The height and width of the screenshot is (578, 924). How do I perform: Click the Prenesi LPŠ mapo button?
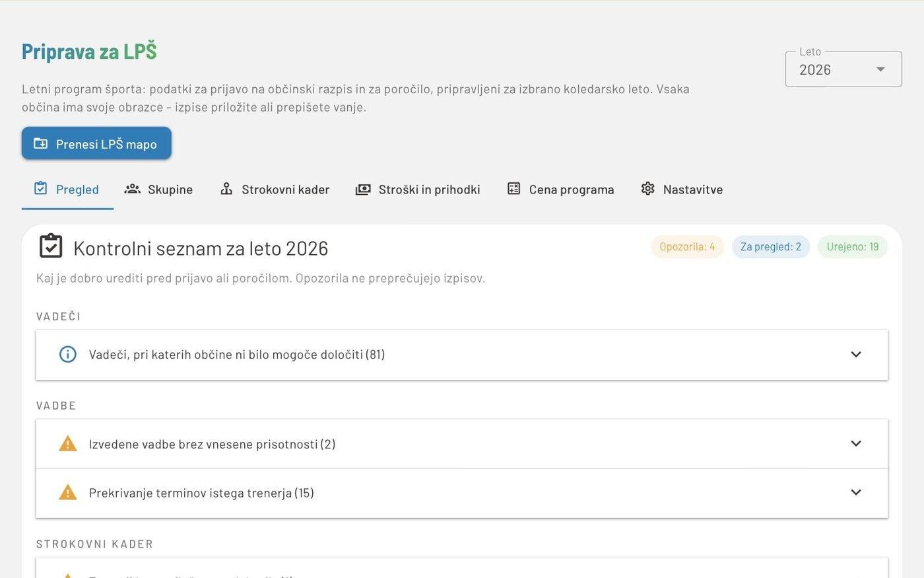click(96, 143)
